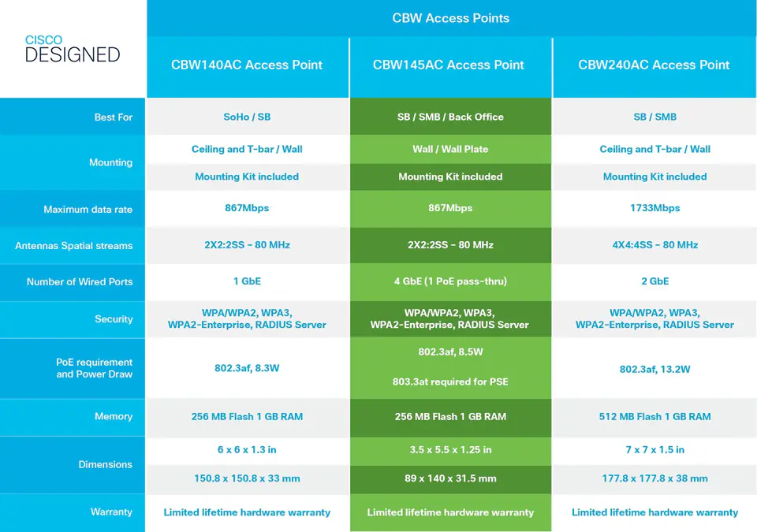Select the 802.3af, 13.2W cell
This screenshot has width=757, height=532.
pos(655,370)
